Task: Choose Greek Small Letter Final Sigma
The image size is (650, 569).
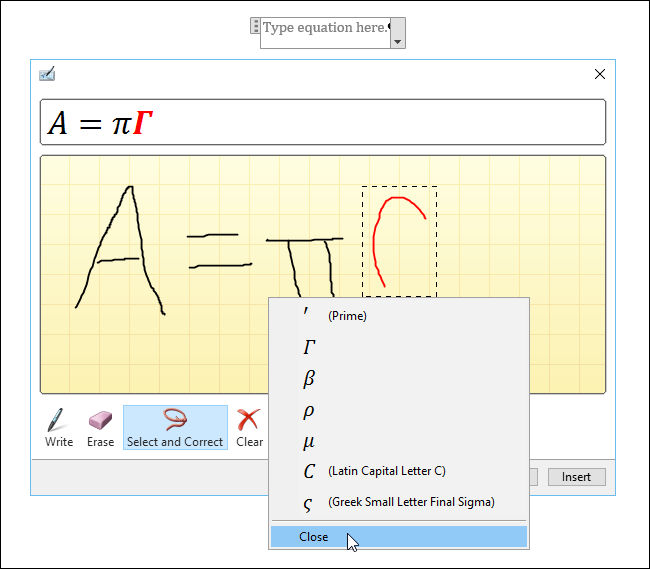Action: (399, 502)
